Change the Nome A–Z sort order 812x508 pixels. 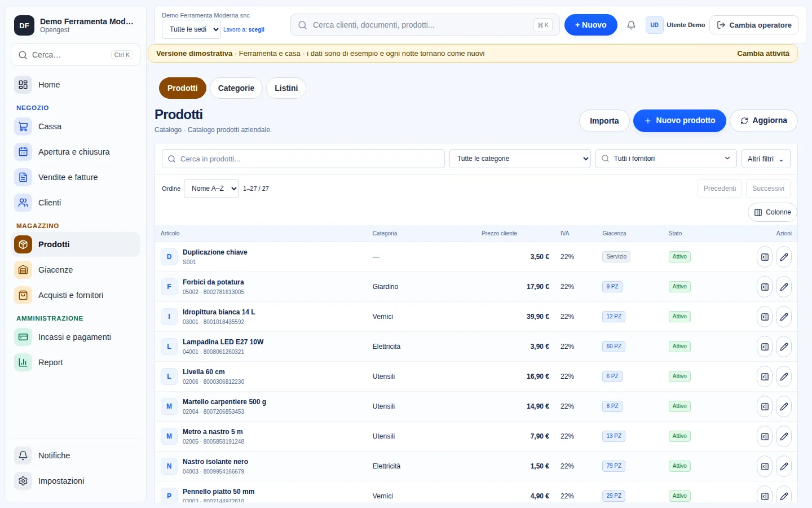(211, 189)
